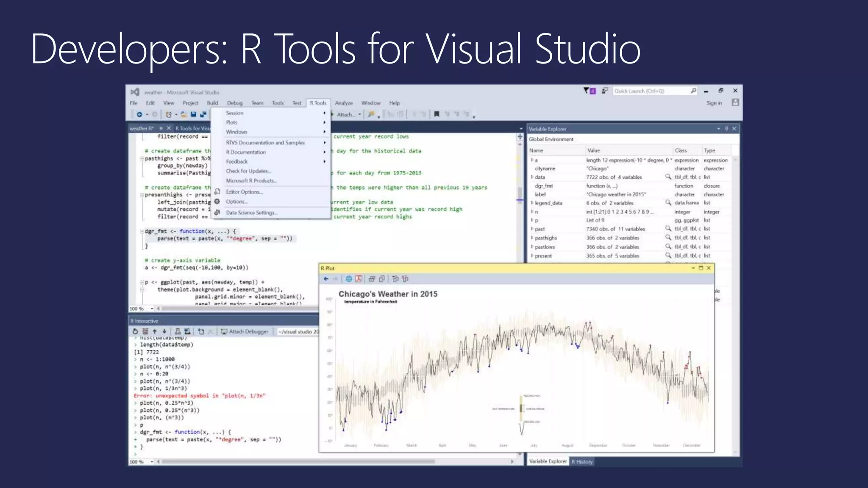Click the Sign in link
The width and height of the screenshot is (868, 488).
[x=714, y=103]
